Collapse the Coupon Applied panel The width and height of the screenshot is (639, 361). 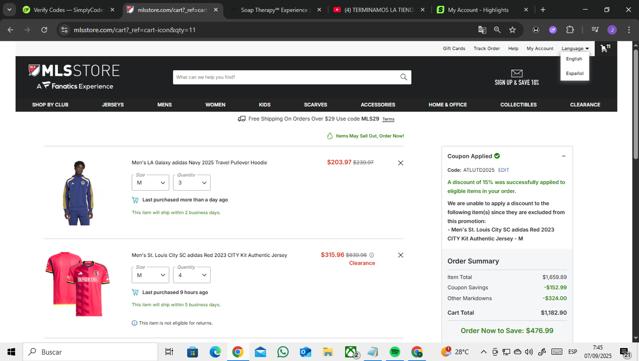(x=564, y=156)
